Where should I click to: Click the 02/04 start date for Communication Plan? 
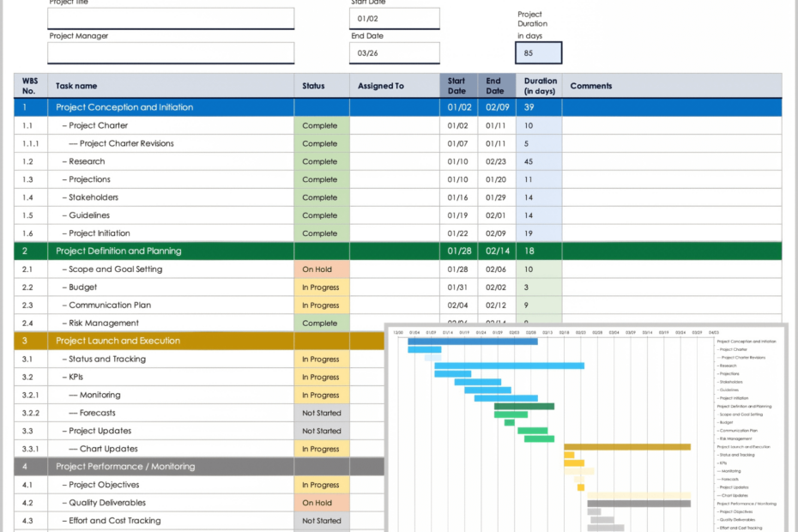tap(457, 305)
